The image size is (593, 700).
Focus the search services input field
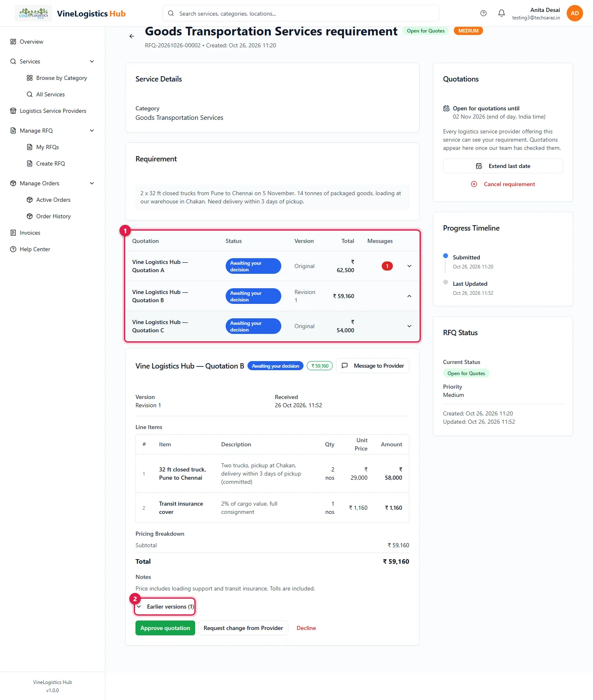301,13
